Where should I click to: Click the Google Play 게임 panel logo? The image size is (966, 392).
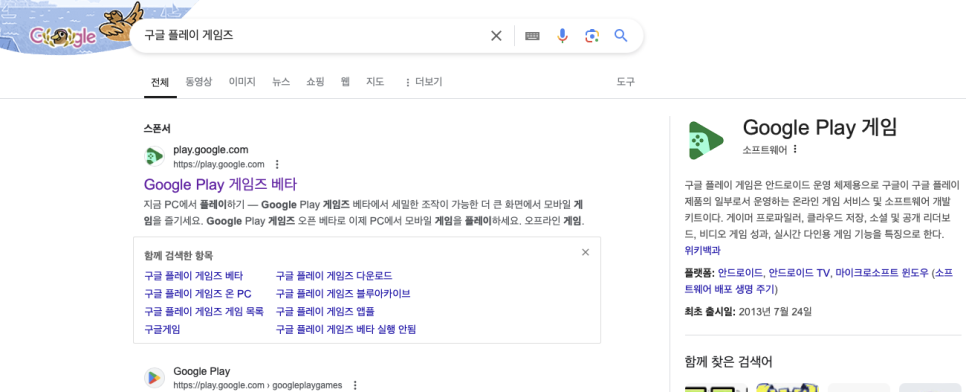(x=705, y=140)
